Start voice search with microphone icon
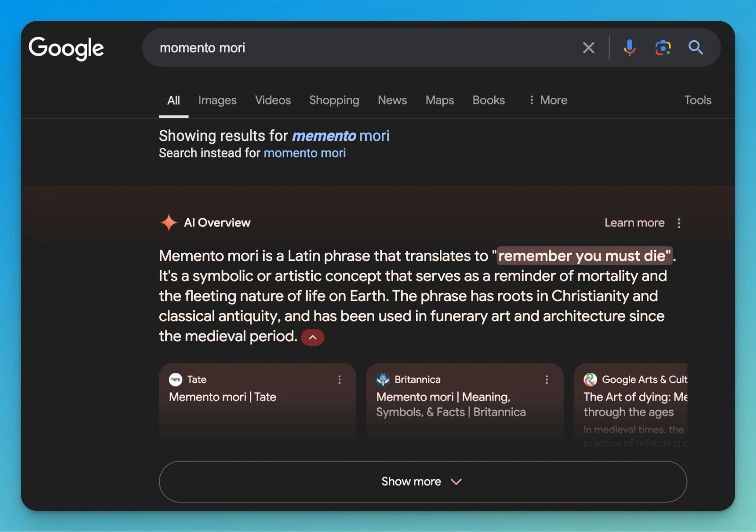 [629, 48]
